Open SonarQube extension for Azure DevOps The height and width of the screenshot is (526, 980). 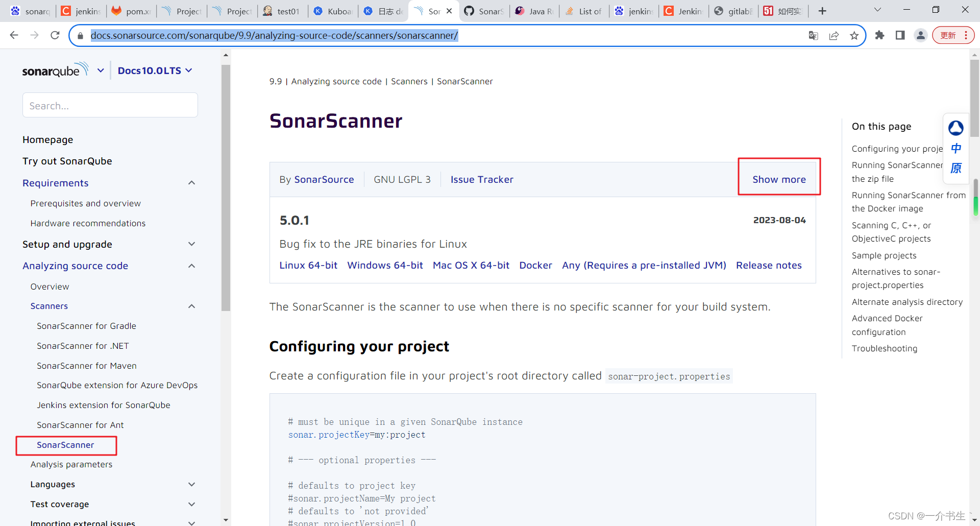[117, 385]
